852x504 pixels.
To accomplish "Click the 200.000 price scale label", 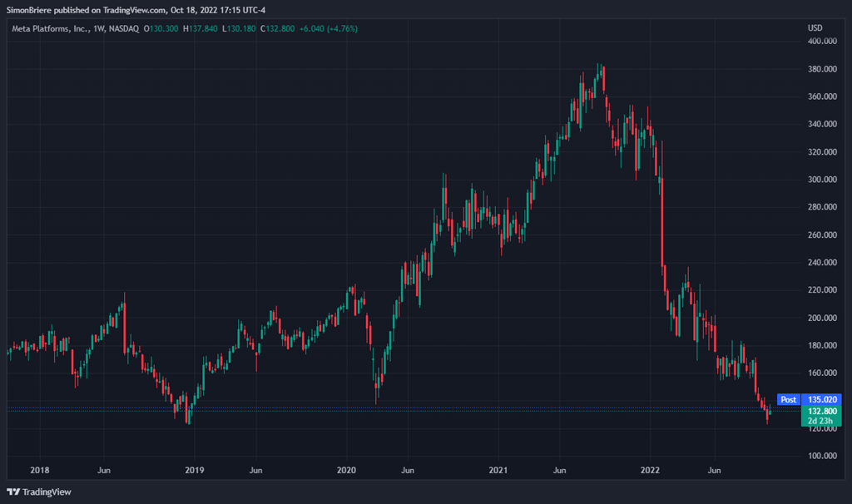I will 820,318.
